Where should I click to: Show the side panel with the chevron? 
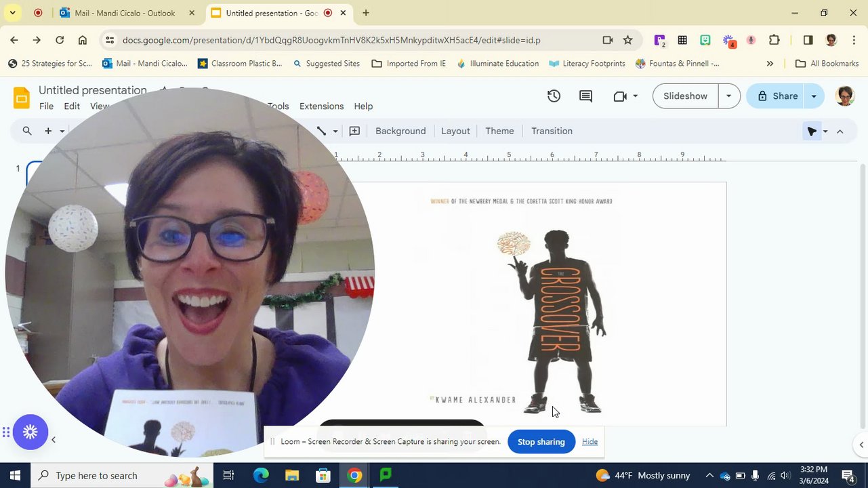[861, 445]
